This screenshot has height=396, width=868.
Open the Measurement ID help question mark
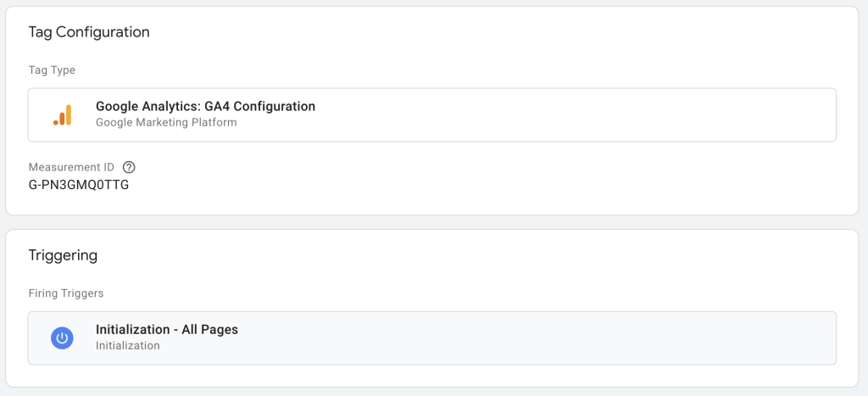[x=129, y=167]
